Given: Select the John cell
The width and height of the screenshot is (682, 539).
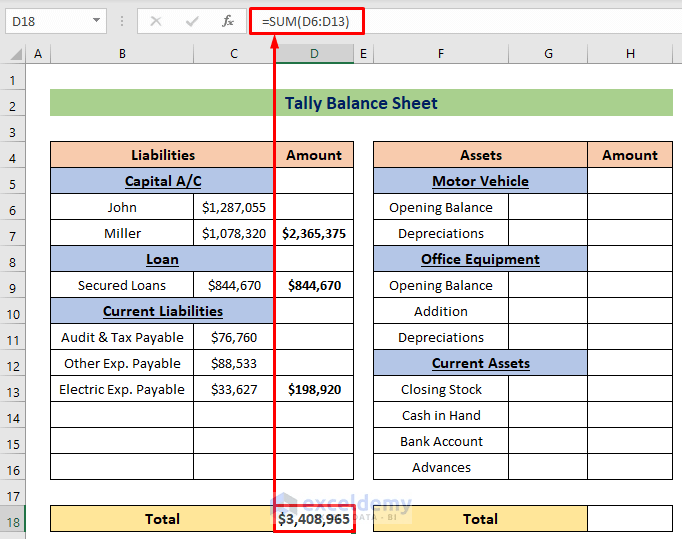Looking at the screenshot, I should point(122,207).
